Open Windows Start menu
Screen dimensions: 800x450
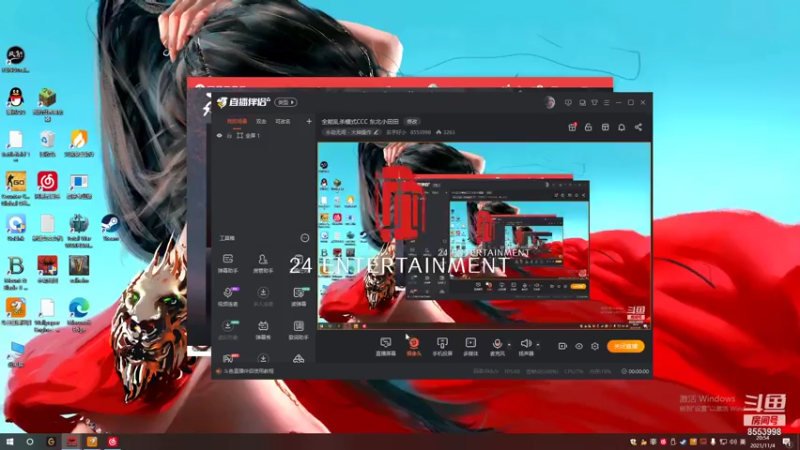coord(9,442)
